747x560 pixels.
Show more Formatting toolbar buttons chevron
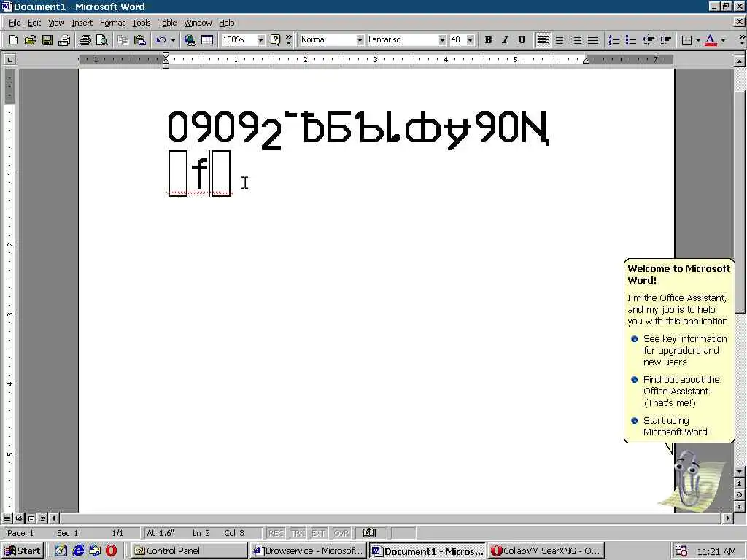coord(742,40)
